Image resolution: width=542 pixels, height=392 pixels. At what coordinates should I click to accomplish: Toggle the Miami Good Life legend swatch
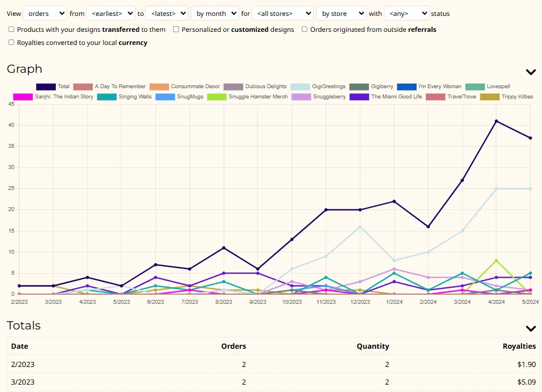pyautogui.click(x=359, y=97)
